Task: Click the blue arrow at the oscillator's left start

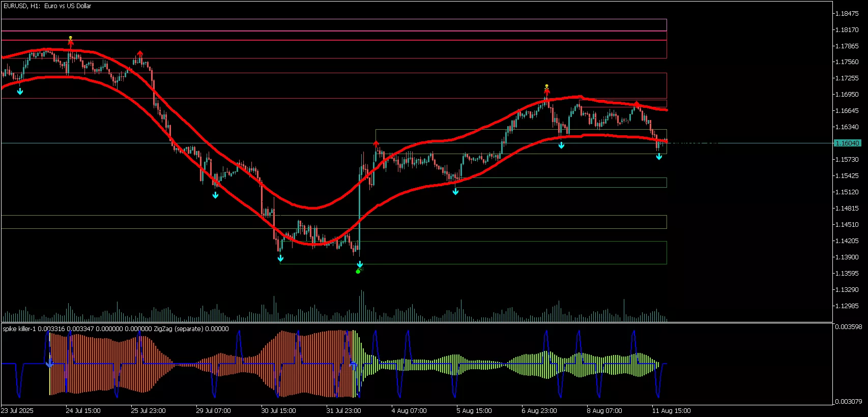Action: click(x=49, y=364)
